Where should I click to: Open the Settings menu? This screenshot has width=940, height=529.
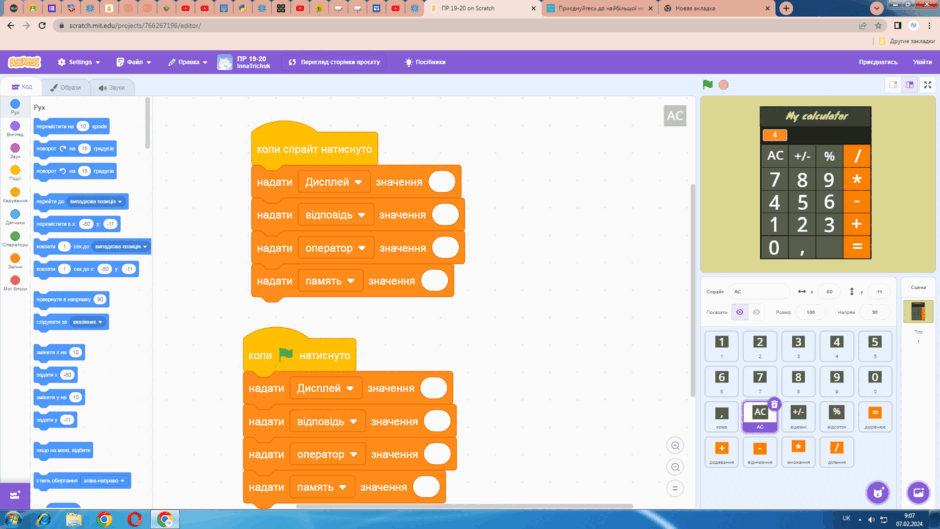coord(79,62)
